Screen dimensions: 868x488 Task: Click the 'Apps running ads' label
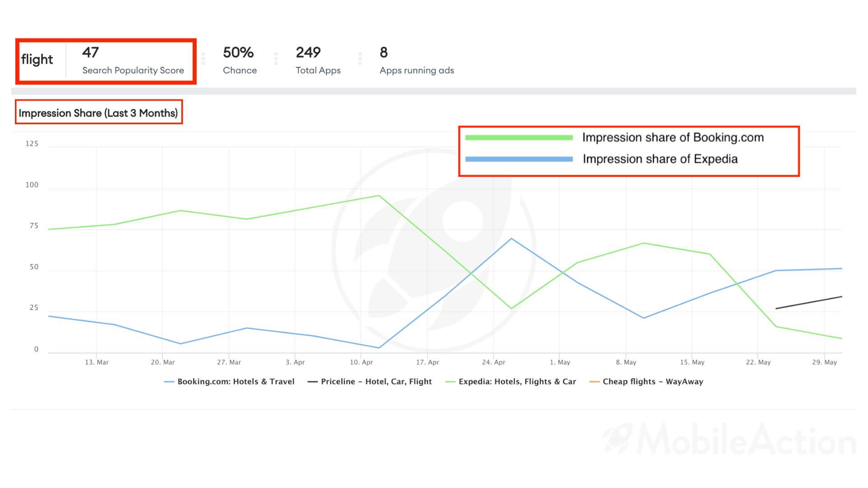(x=417, y=70)
